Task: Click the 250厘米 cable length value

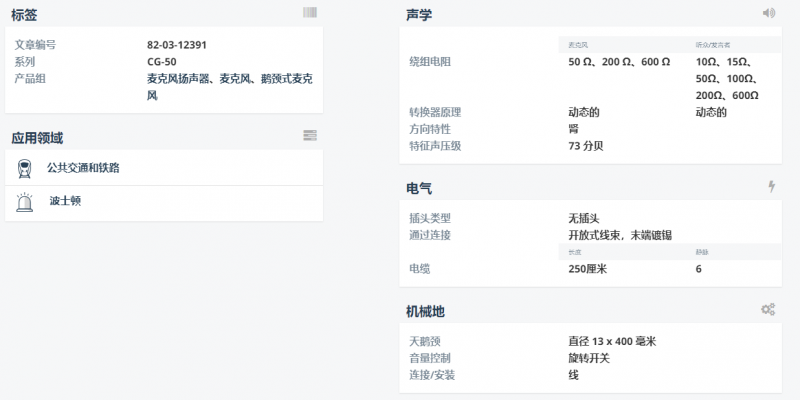Action: click(x=589, y=269)
